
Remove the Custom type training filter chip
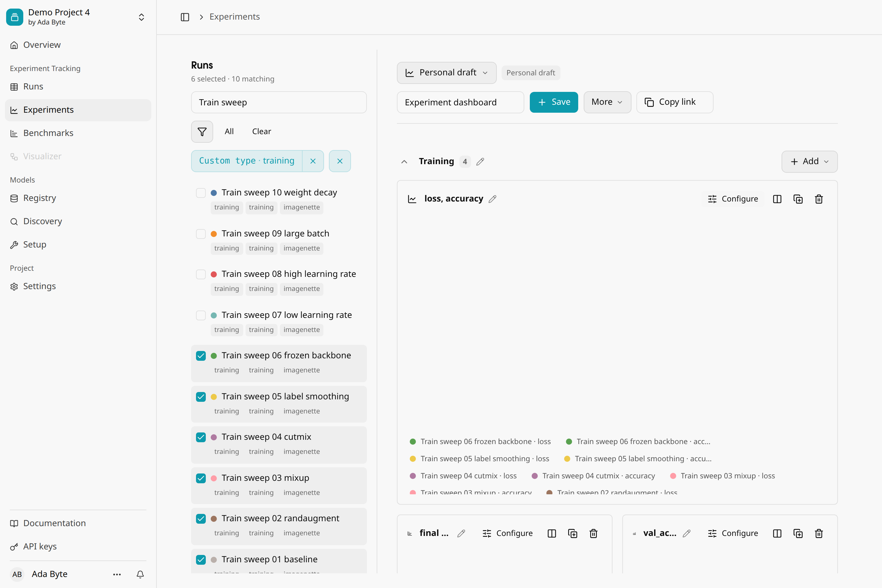313,161
